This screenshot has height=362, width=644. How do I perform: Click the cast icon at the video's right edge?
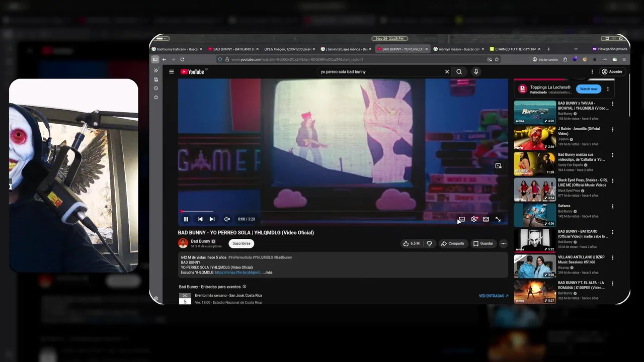pos(498,166)
